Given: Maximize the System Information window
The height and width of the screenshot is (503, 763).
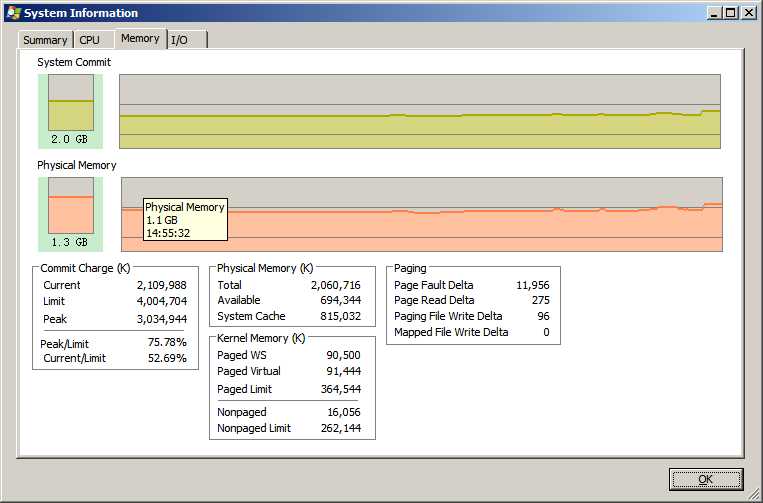Looking at the screenshot, I should click(x=730, y=13).
